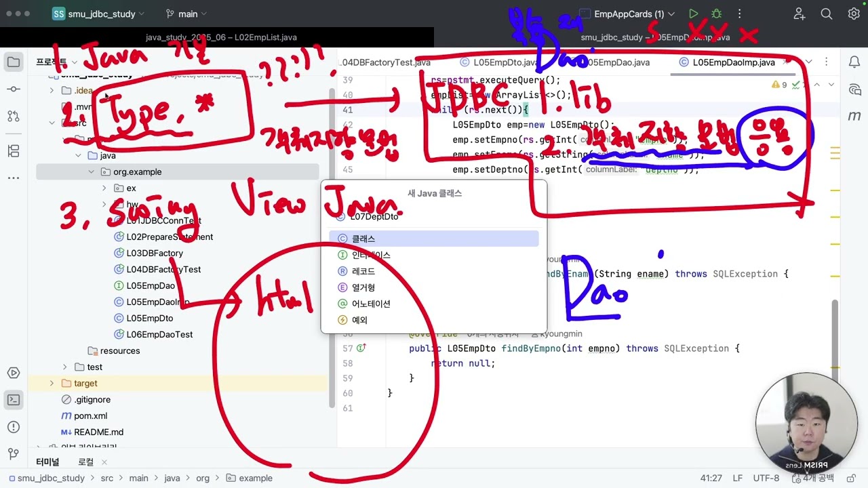
Task: Open the Commit tool window icon
Action: click(x=14, y=89)
